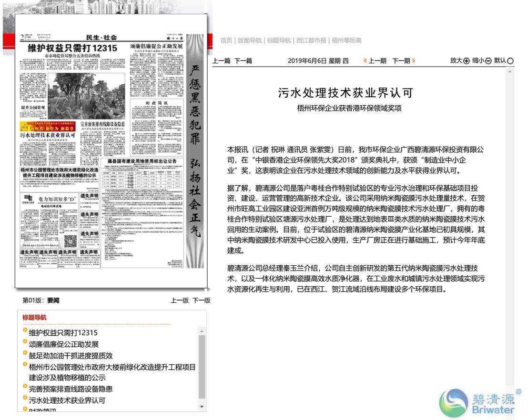The height and width of the screenshot is (420, 527).
Task: Click the bullet icon beside 完善预案排查线路设备隐患
Action: pos(25,386)
